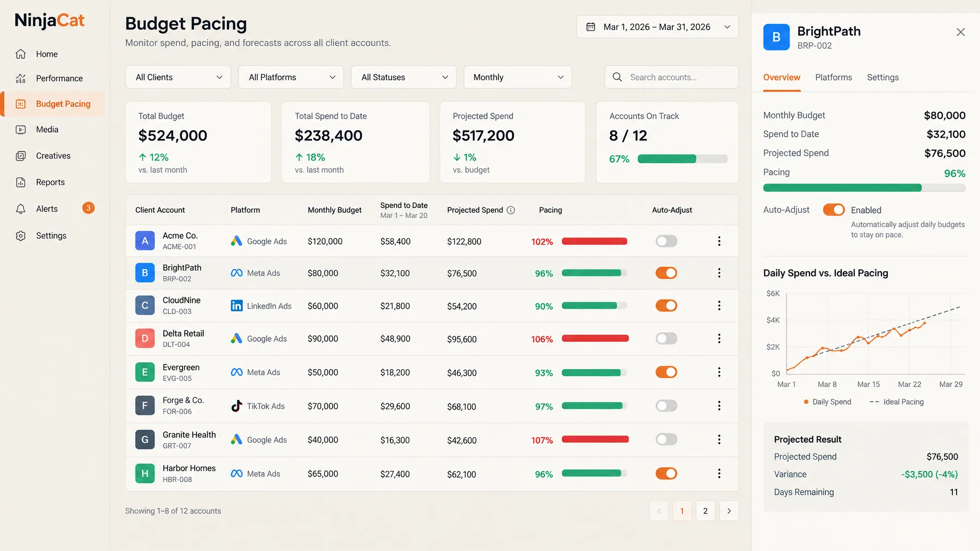Turn off CloudNine auto-adjust switch
This screenshot has width=980, height=551.
tap(666, 306)
